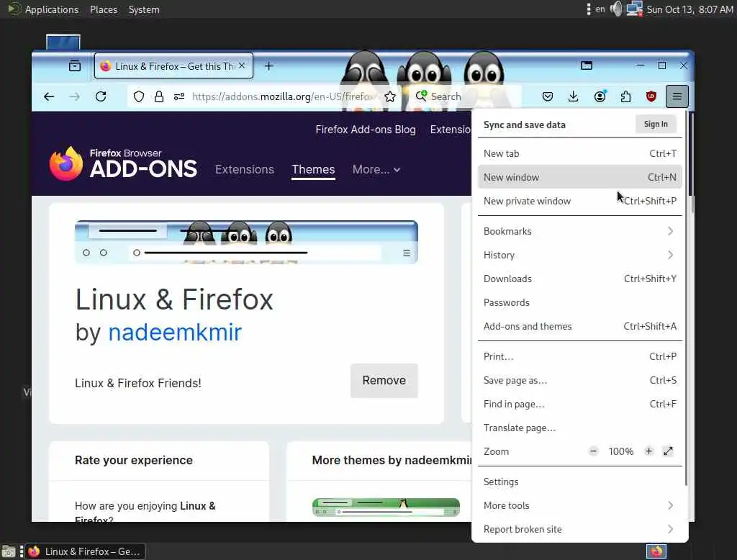The image size is (737, 560).
Task: Open a new tab with plus button
Action: click(x=269, y=66)
